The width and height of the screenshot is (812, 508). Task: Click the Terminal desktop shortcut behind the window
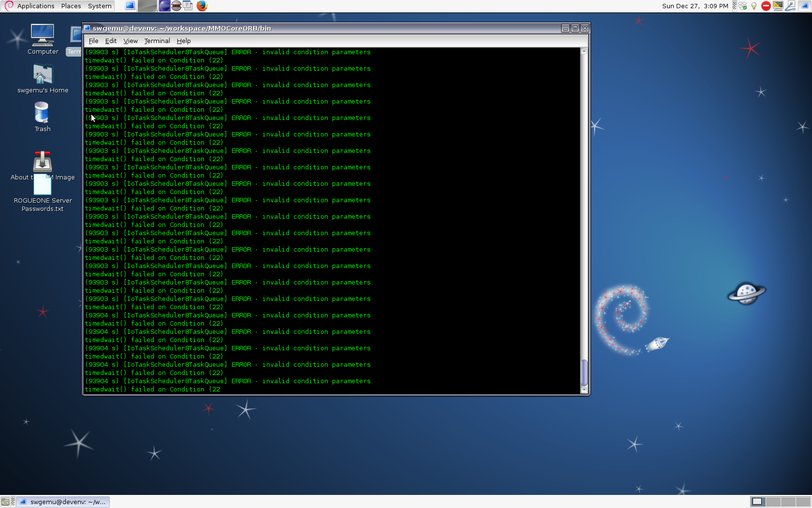pyautogui.click(x=74, y=41)
